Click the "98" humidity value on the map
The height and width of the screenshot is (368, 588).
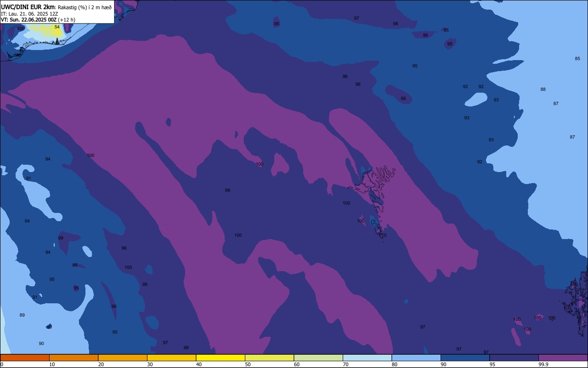pos(186,348)
